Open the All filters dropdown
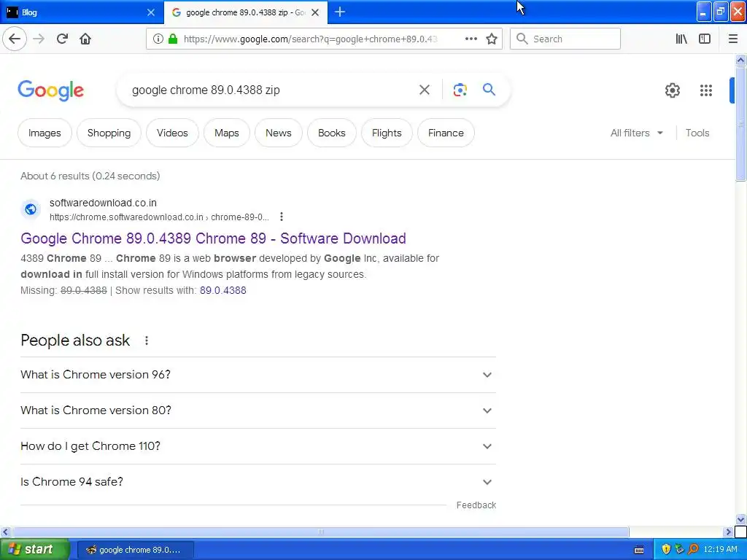This screenshot has height=560, width=747. (x=637, y=133)
